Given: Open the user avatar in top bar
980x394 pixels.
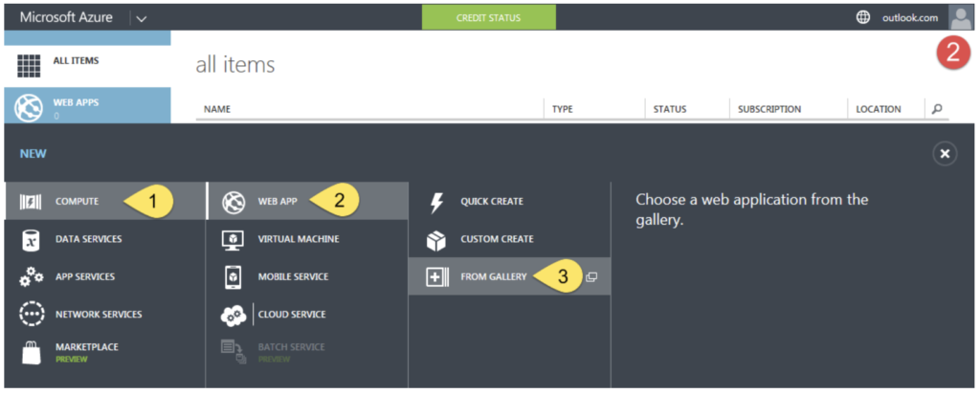Looking at the screenshot, I should click(x=961, y=17).
